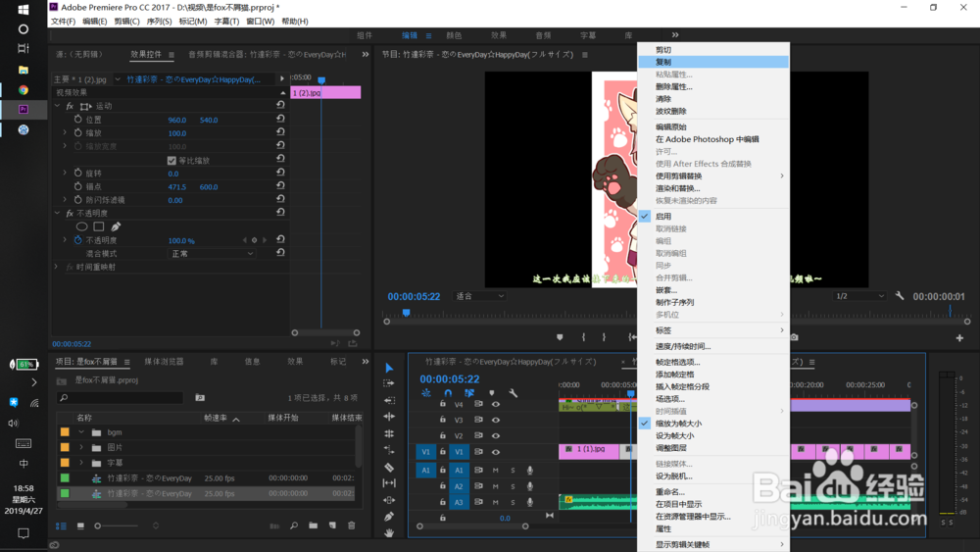Viewport: 980px width, 552px height.
Task: Hide V1 track output eye
Action: [x=496, y=452]
